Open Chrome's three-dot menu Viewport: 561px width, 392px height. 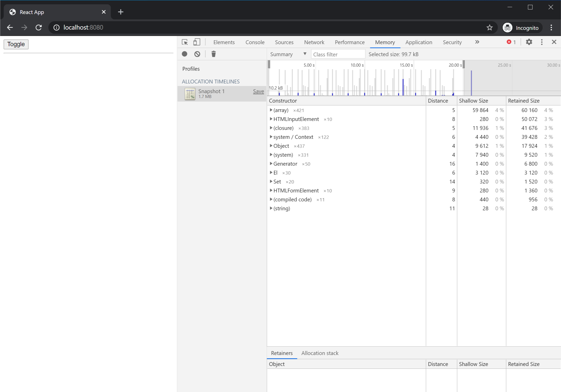[x=551, y=28]
